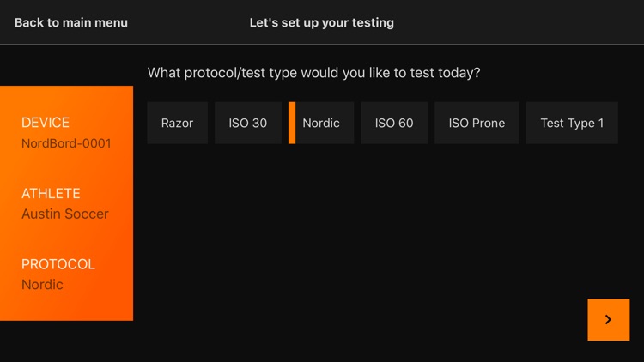Click the protocol/test type question text
Image resolution: width=644 pixels, height=362 pixels.
click(313, 73)
